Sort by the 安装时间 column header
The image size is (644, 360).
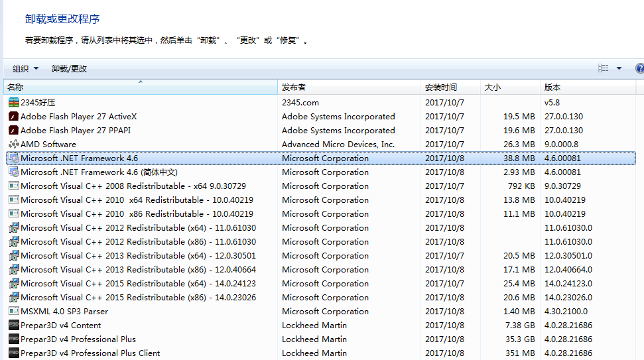(x=450, y=87)
